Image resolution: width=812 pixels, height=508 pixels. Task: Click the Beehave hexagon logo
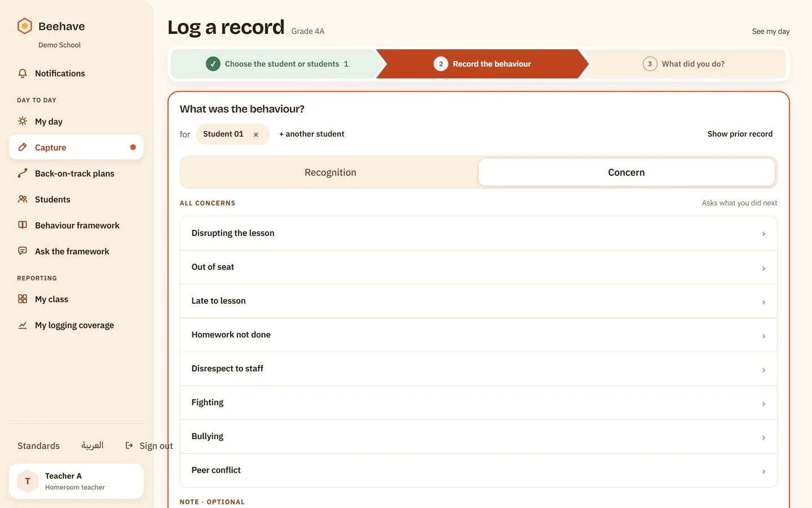tap(24, 26)
